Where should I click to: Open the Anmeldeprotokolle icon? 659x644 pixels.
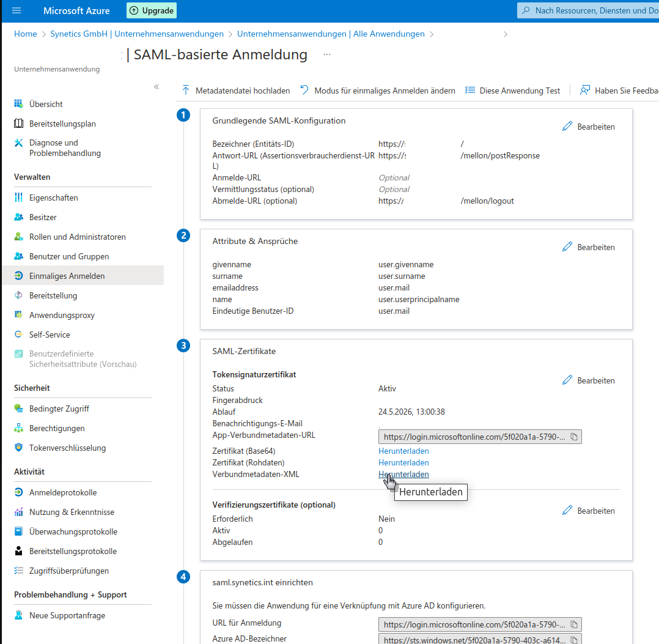click(x=18, y=492)
